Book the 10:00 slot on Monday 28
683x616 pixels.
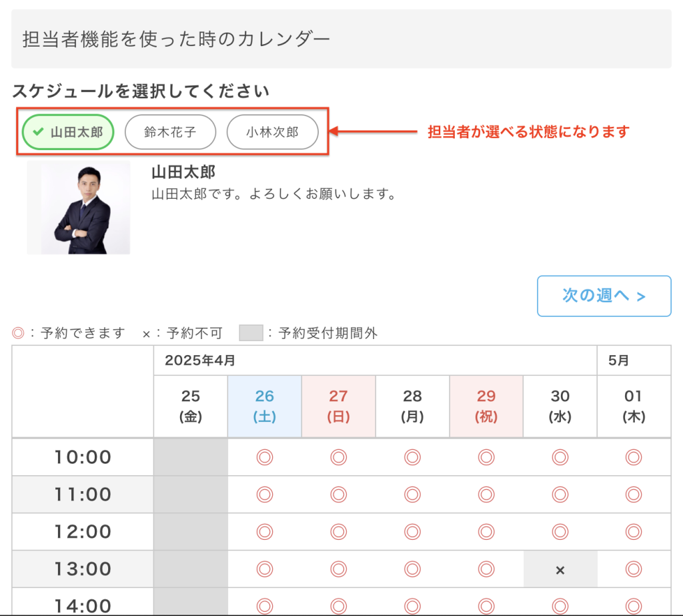pos(412,457)
